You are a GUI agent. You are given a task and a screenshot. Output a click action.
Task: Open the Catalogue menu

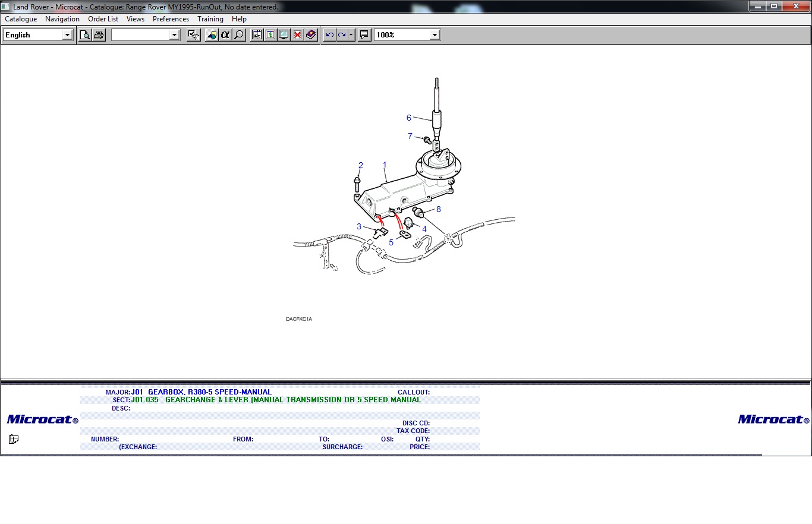pos(21,19)
